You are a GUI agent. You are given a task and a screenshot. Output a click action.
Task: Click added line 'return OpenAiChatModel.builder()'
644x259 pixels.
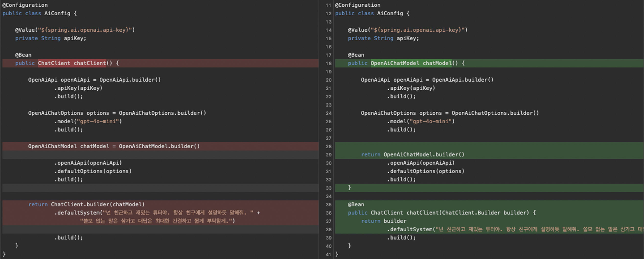pos(413,155)
